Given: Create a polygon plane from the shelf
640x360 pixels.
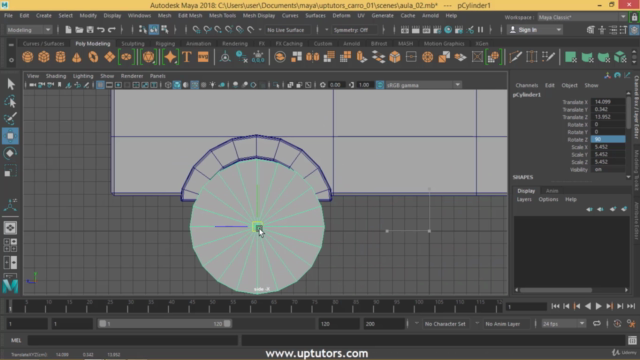Looking at the screenshot, I should point(109,57).
